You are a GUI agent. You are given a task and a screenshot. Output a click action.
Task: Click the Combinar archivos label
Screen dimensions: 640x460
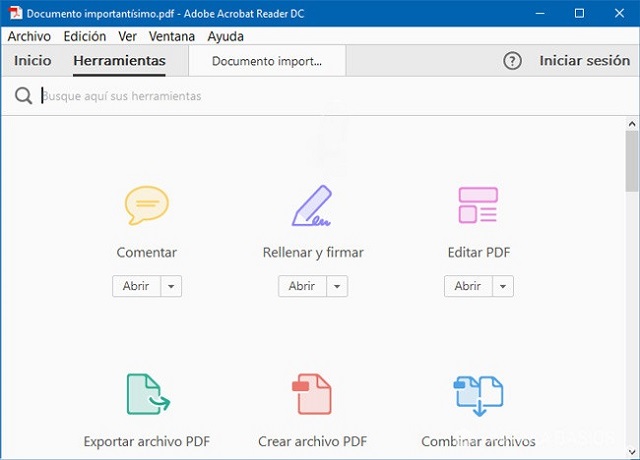pos(478,442)
